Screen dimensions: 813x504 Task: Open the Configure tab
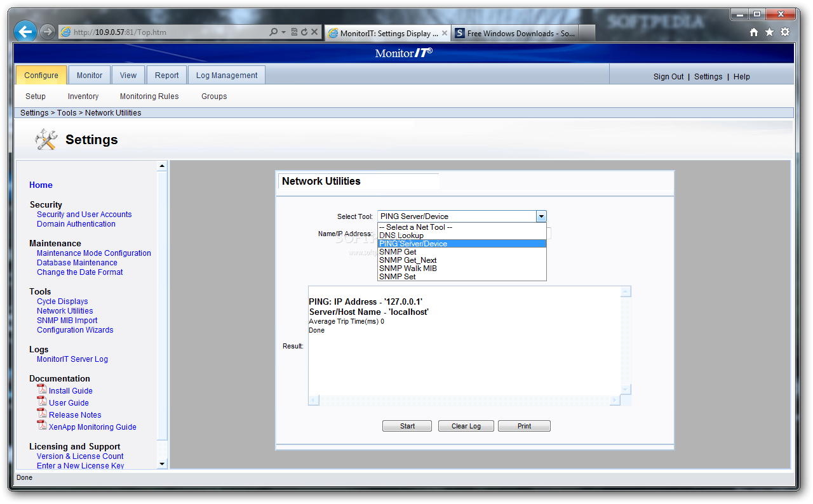(x=41, y=75)
